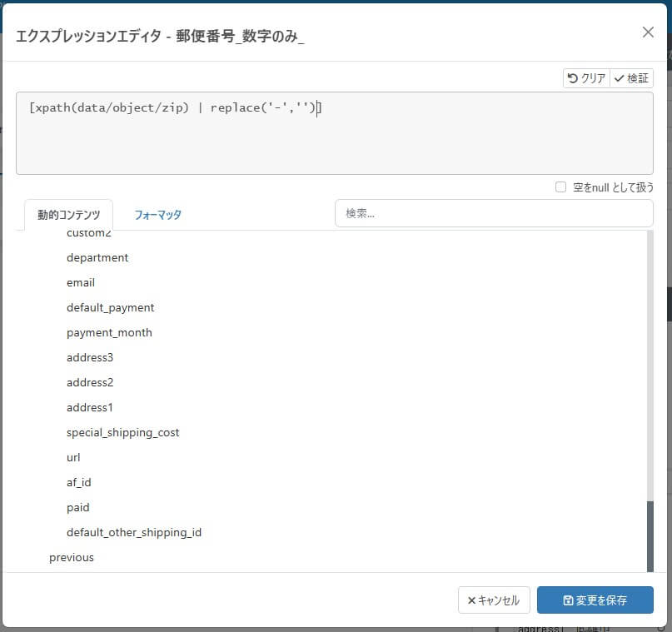Select the address2 item
672x632 pixels.
(90, 382)
